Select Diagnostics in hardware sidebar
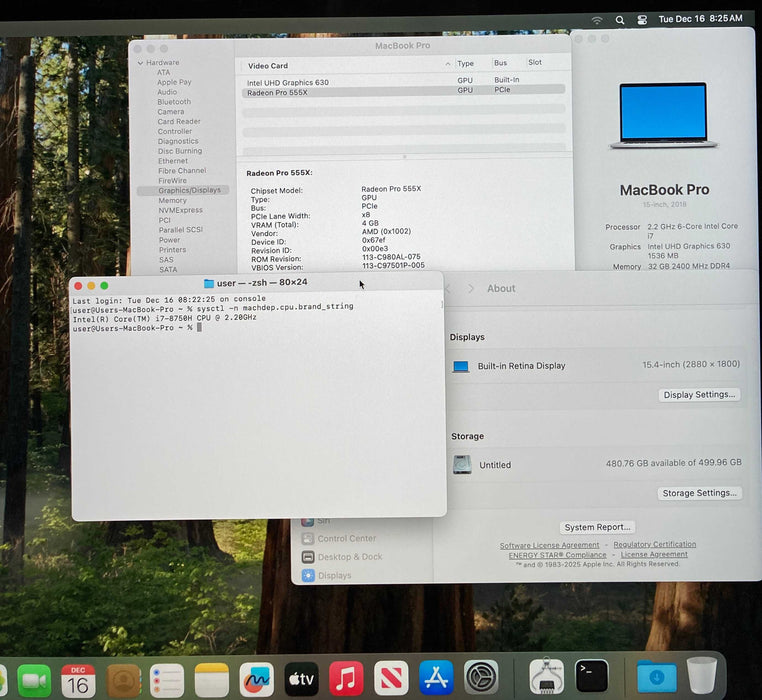 click(178, 141)
